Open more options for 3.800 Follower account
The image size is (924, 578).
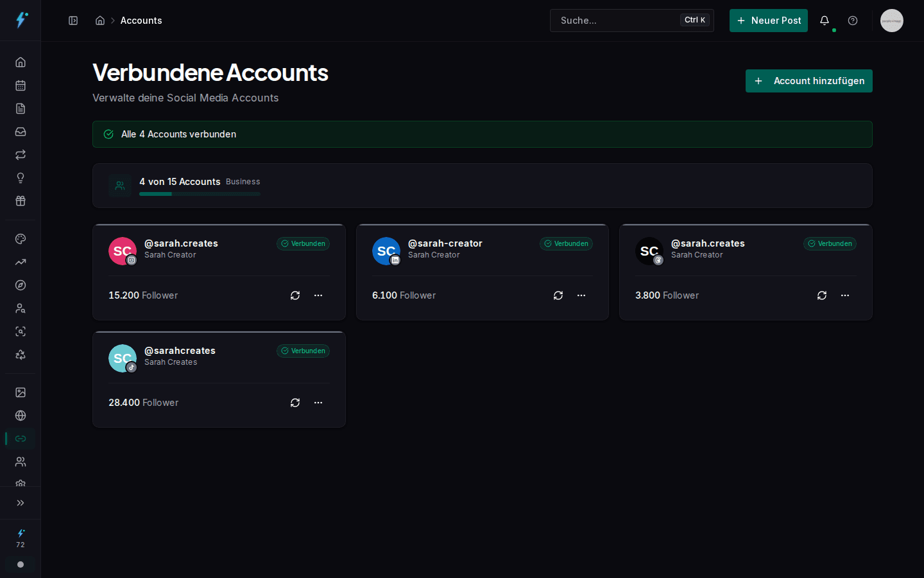845,295
